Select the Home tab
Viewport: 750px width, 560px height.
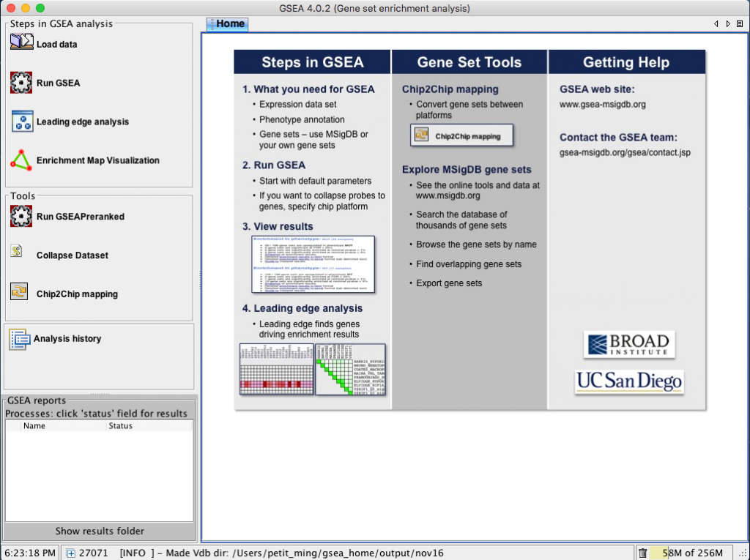click(x=227, y=24)
